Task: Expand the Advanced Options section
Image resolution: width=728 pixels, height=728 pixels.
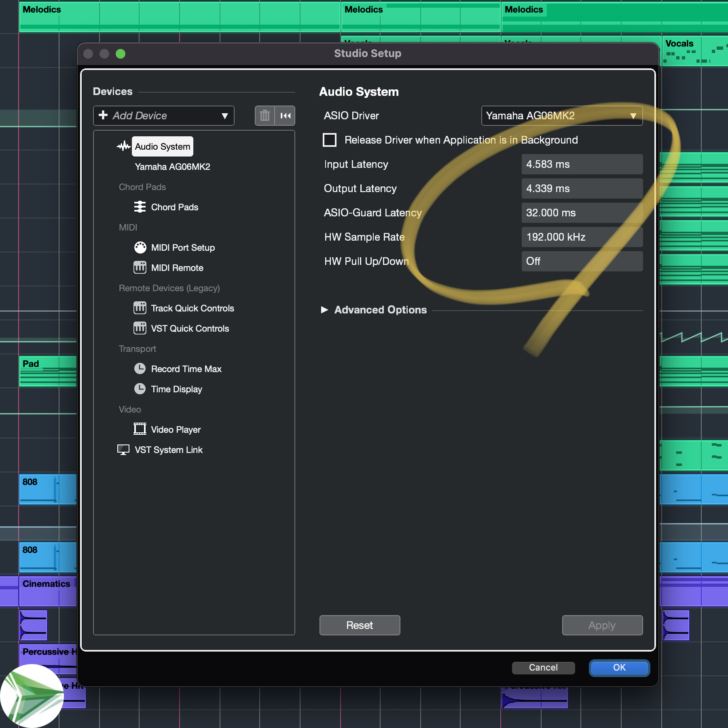Action: pos(324,310)
